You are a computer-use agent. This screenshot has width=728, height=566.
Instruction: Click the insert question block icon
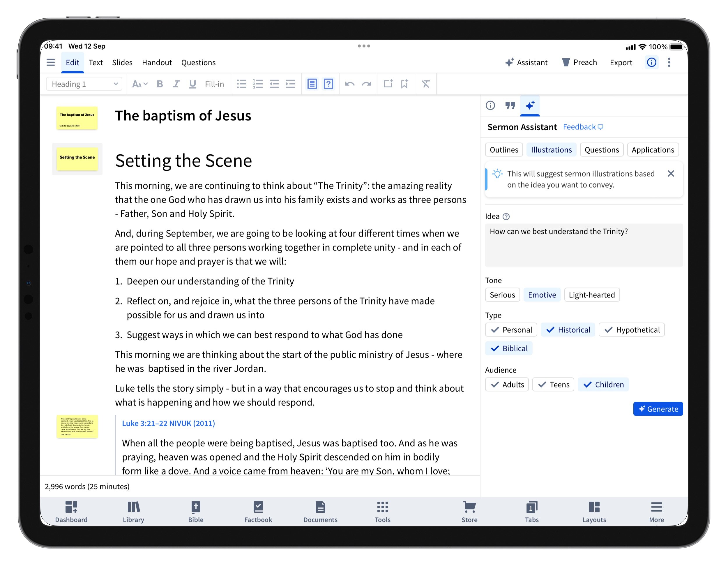(328, 84)
